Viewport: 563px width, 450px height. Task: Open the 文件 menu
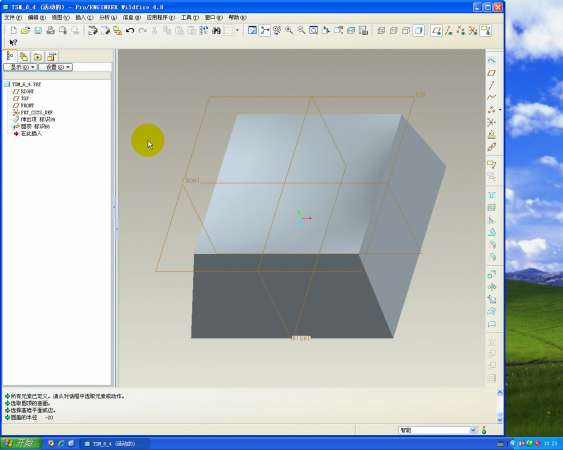pos(13,17)
